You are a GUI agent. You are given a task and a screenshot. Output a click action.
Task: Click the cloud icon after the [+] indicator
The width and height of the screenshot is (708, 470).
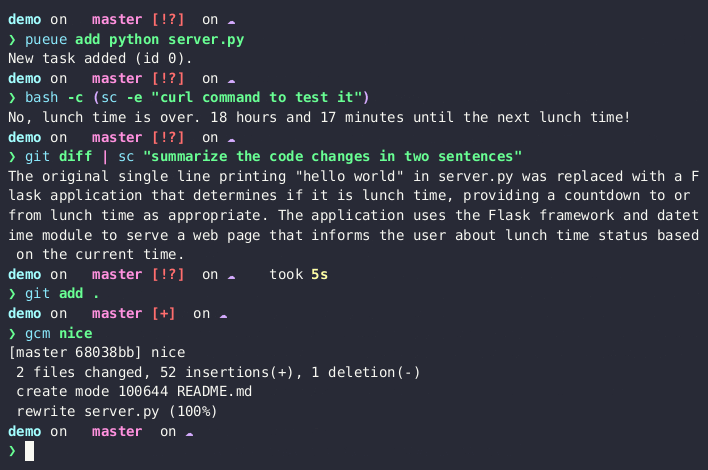(x=223, y=314)
